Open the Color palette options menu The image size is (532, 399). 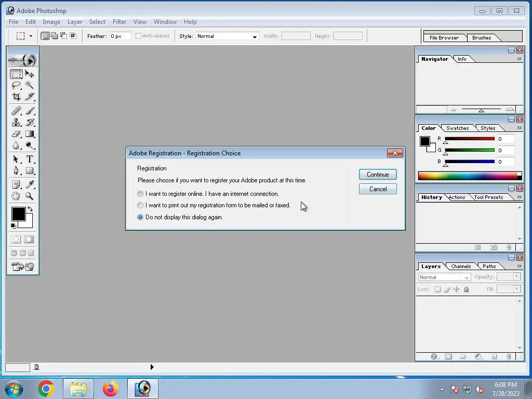coord(519,128)
